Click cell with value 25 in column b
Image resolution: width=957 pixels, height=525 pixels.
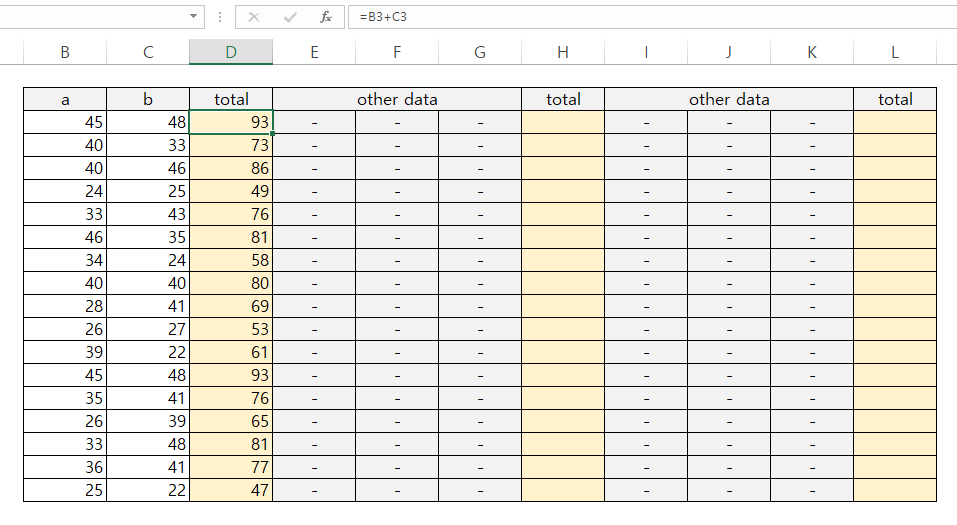click(148, 191)
